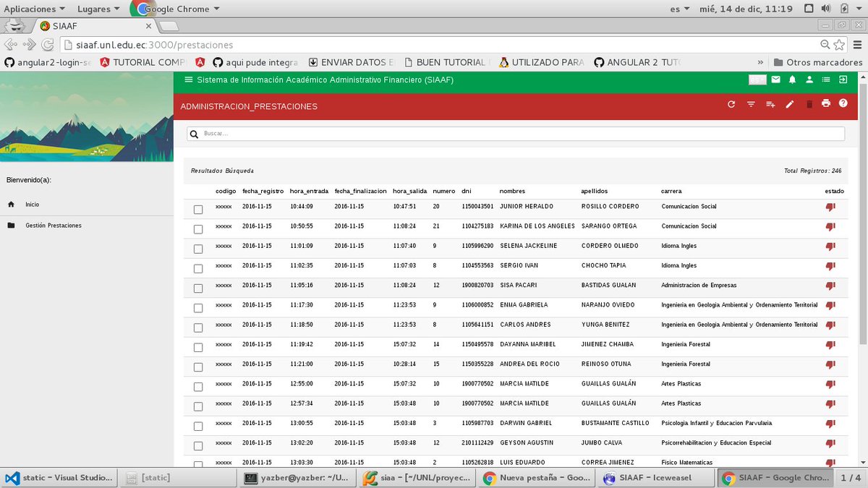
Task: Click the workspace switcher 1 / 4
Action: [851, 478]
